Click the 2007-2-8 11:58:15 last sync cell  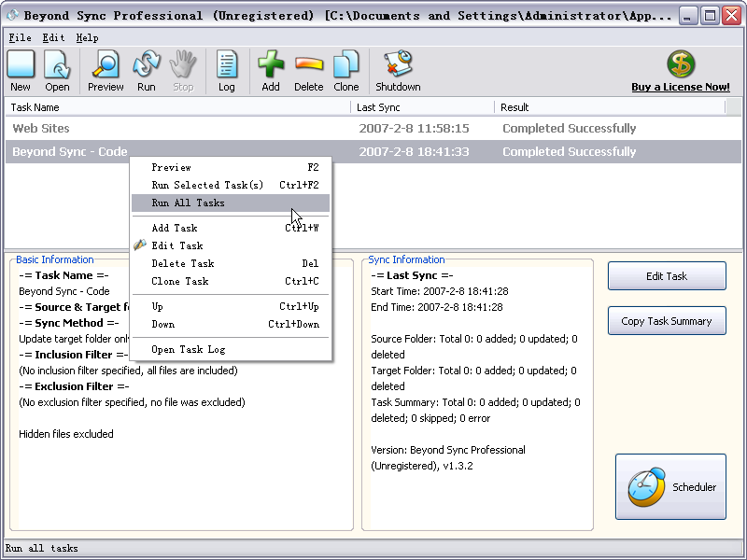point(414,128)
